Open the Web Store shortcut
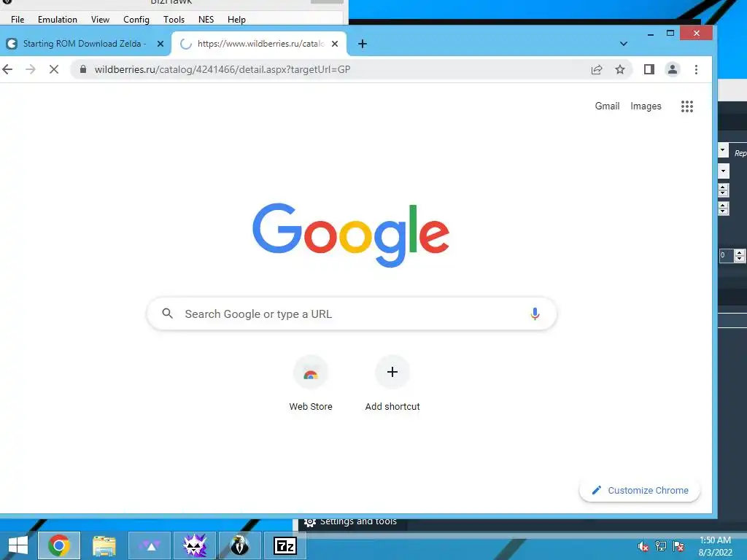The height and width of the screenshot is (560, 747). point(311,384)
